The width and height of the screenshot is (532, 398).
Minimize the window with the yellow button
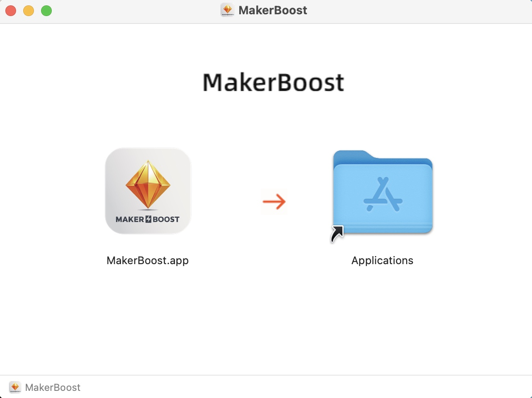click(x=29, y=11)
